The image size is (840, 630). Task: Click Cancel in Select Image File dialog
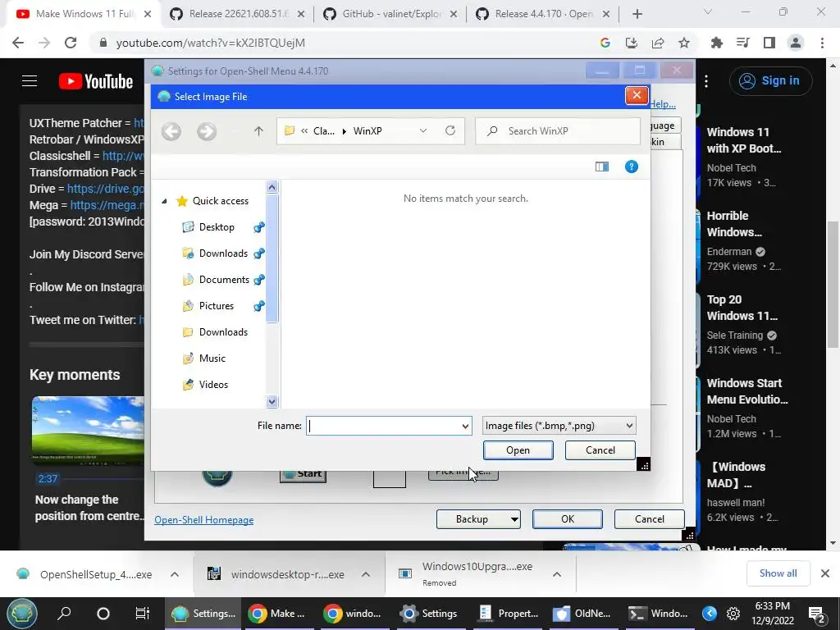[600, 450]
